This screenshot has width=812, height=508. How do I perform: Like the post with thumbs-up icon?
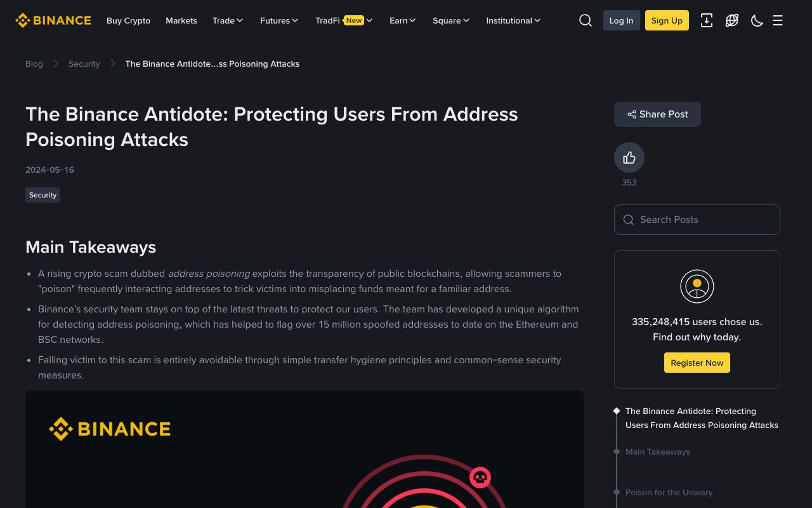click(629, 157)
